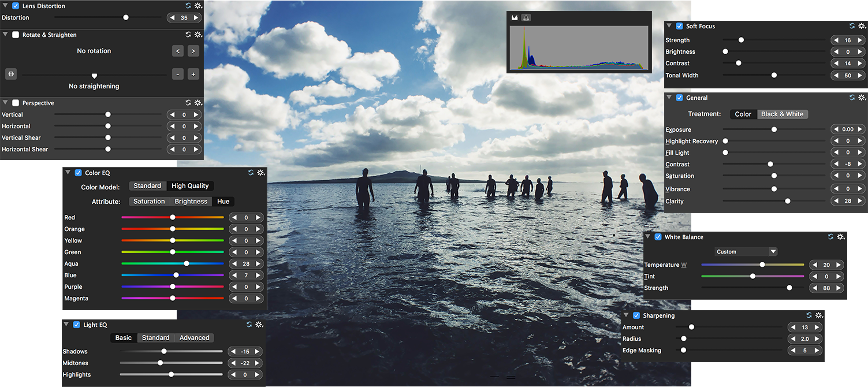Screen dimensions: 868x387
Task: Open Light EQ gear menu
Action: 259,325
